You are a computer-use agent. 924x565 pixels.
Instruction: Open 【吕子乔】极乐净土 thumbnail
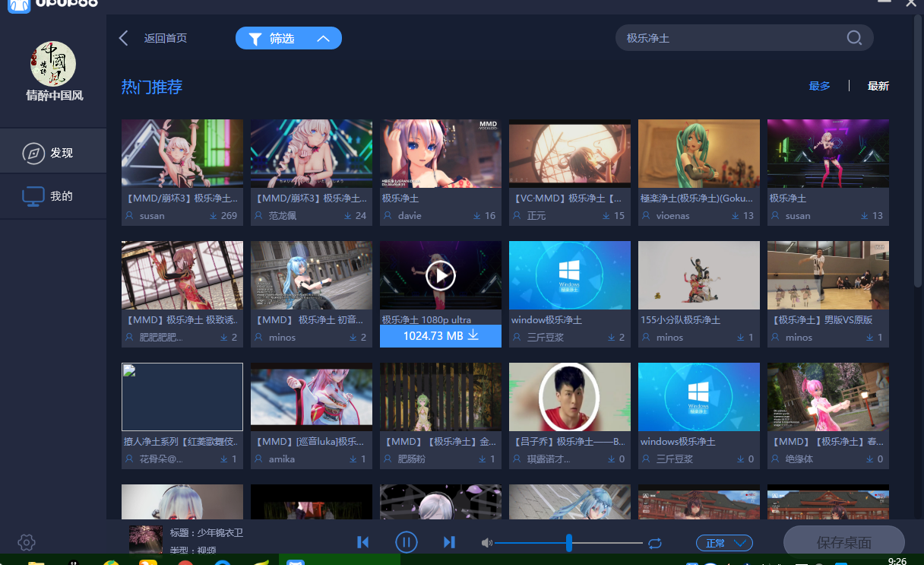570,397
